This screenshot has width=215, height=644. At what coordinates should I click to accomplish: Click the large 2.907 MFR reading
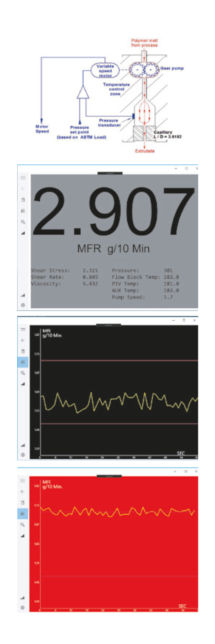point(114,212)
